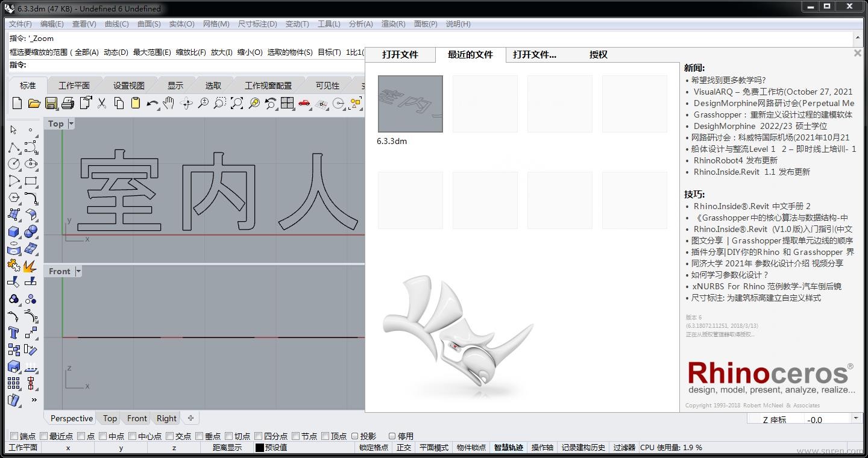Click the red car icon
This screenshot has width=868, height=458.
pyautogui.click(x=304, y=104)
